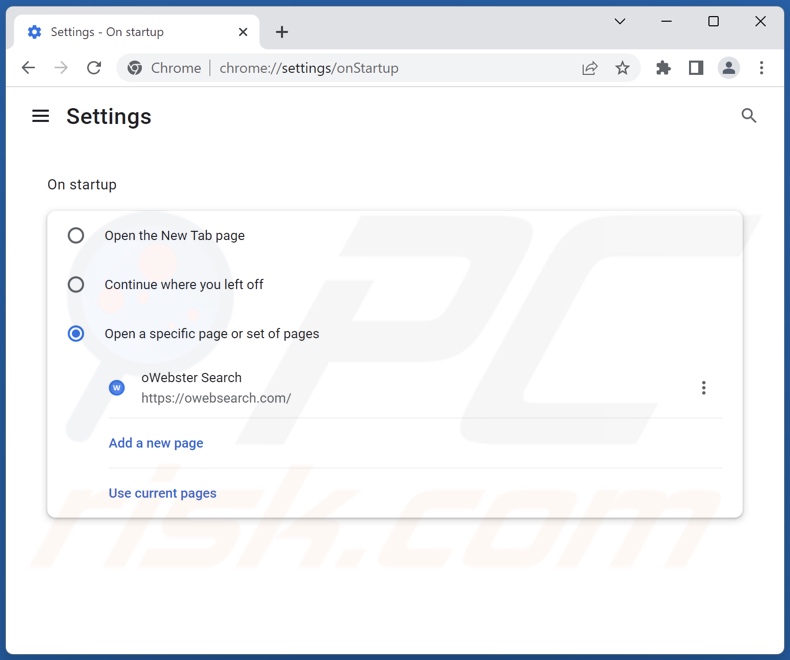The height and width of the screenshot is (660, 790).
Task: Click the oWebster Search favicon
Action: point(117,387)
